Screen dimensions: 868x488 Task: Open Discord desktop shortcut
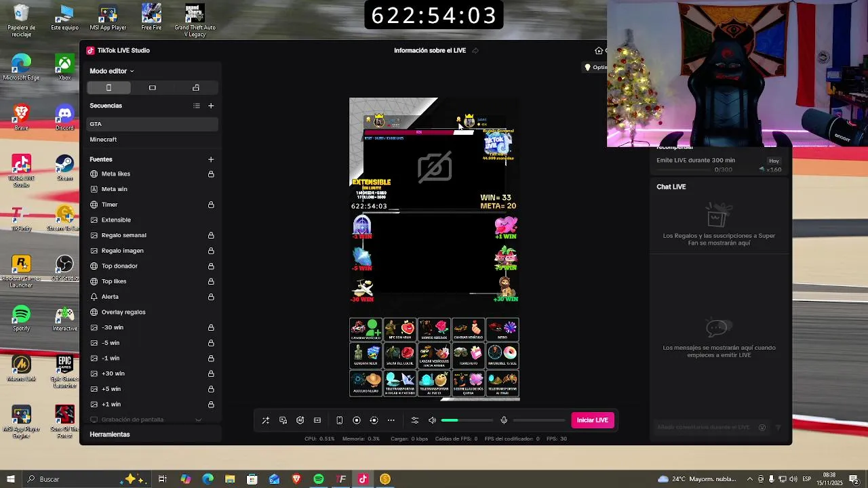pyautogui.click(x=64, y=118)
